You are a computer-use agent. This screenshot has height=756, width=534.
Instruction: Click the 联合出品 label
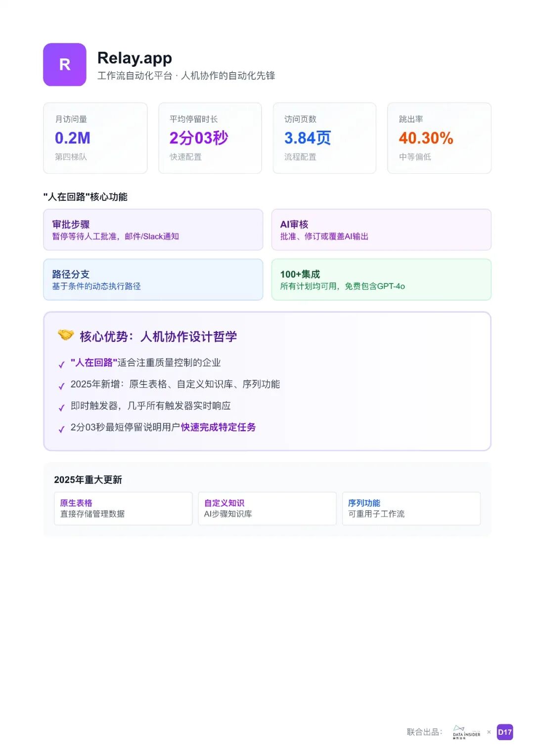tap(425, 732)
